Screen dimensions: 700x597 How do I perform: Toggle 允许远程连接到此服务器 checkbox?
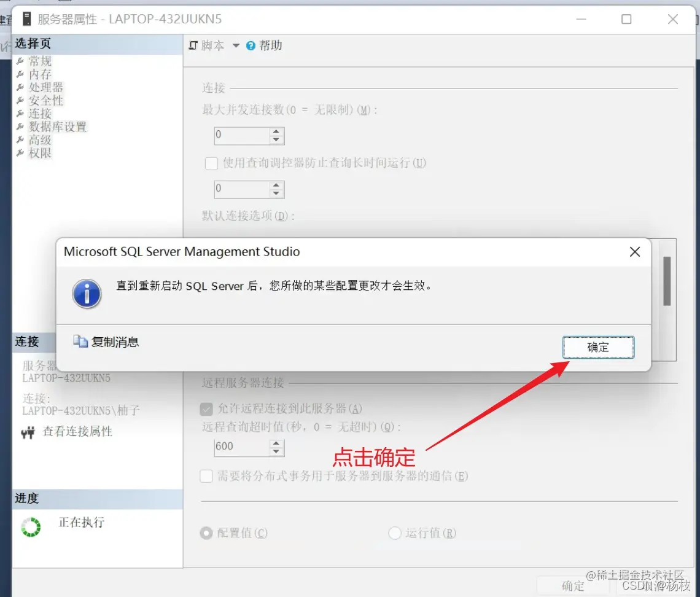coord(206,409)
